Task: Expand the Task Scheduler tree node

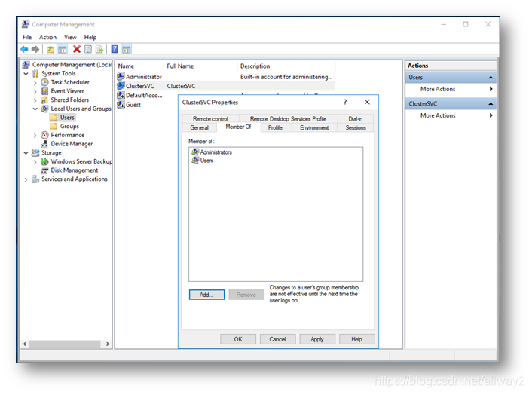Action: pos(35,82)
